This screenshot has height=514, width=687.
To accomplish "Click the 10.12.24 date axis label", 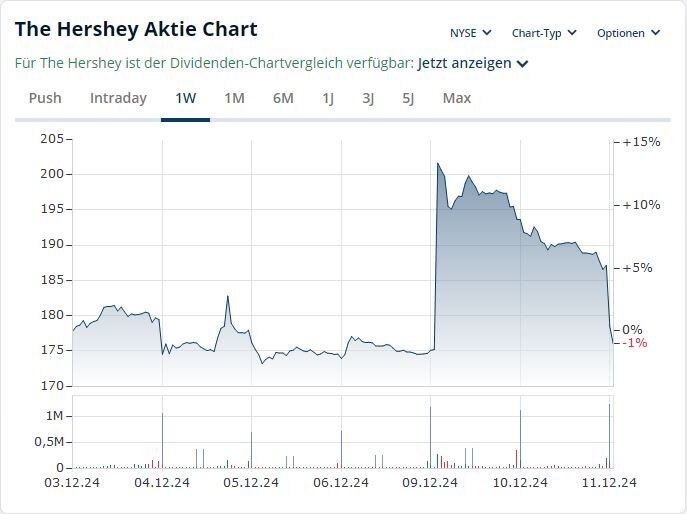I will coord(520,482).
